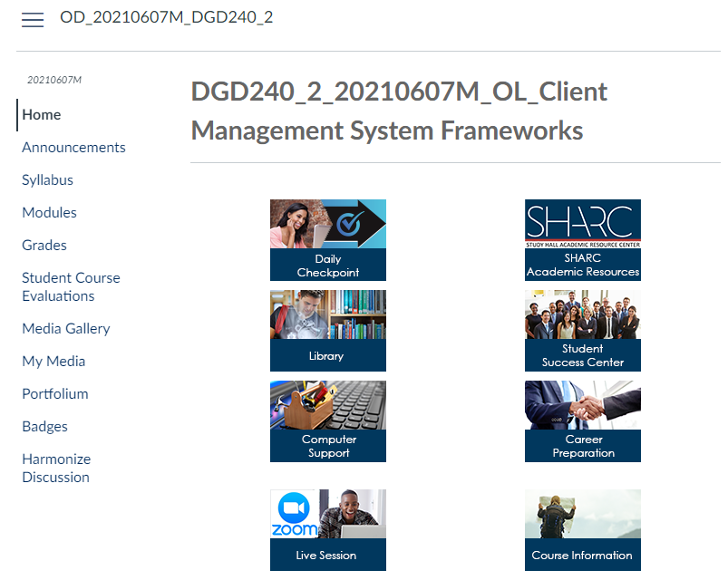Open Harmonize Discussion
The width and height of the screenshot is (728, 580).
[56, 468]
